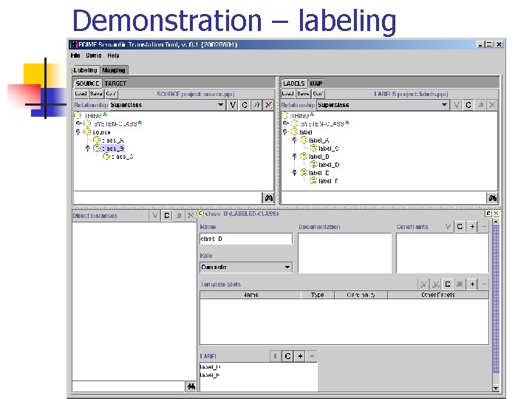Click Save button in LABELS panel
Image resolution: width=532 pixels, height=399 pixels.
pyautogui.click(x=303, y=94)
